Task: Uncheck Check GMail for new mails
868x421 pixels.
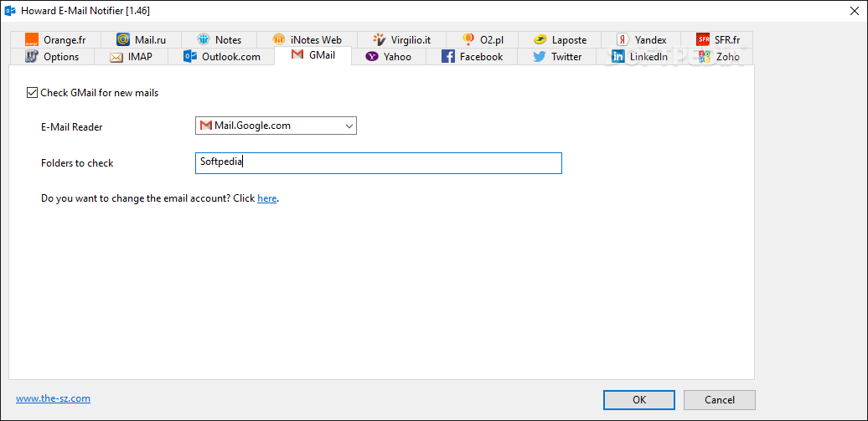Action: coord(32,93)
